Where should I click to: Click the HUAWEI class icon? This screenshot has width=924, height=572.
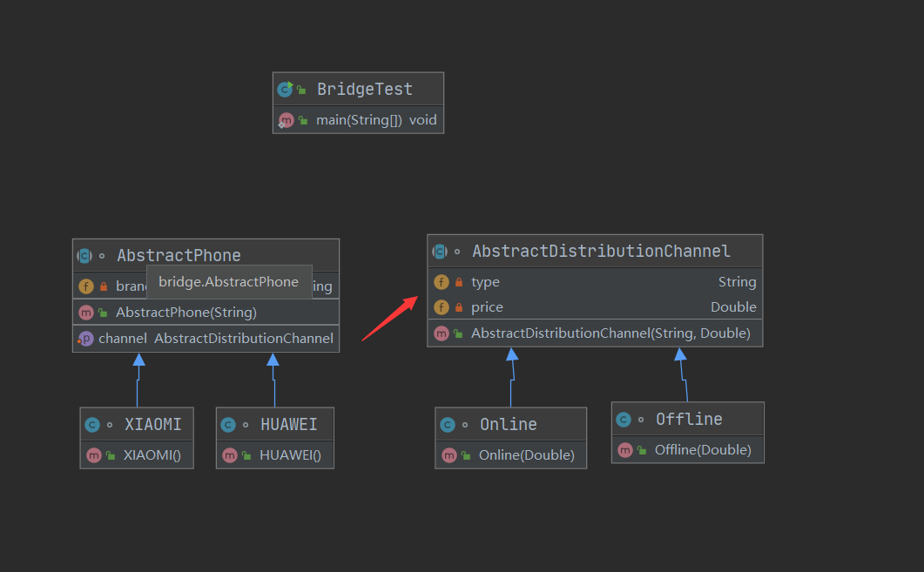pyautogui.click(x=229, y=425)
